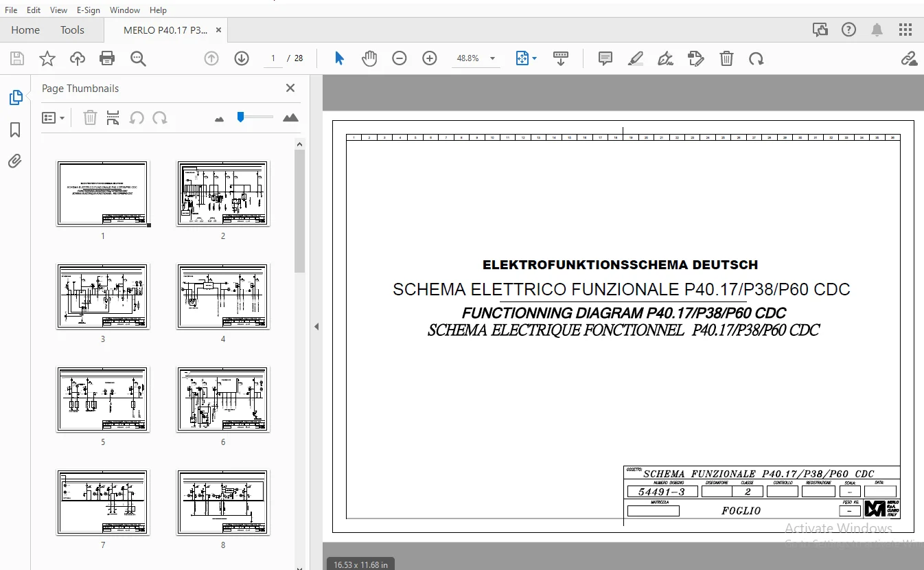Select the page 1 thumbnail
Image resolution: width=924 pixels, height=570 pixels.
click(x=103, y=194)
